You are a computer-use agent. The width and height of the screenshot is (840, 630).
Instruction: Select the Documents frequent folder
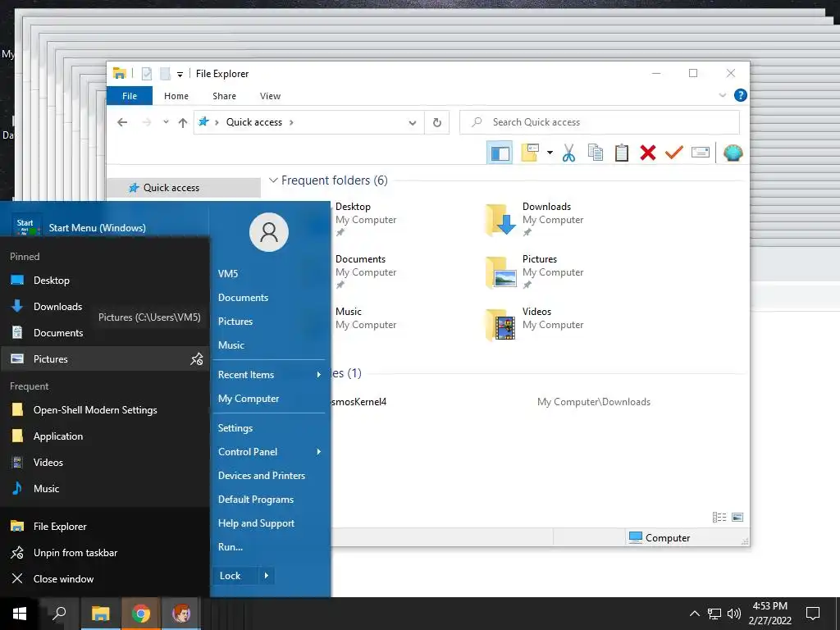pos(361,259)
